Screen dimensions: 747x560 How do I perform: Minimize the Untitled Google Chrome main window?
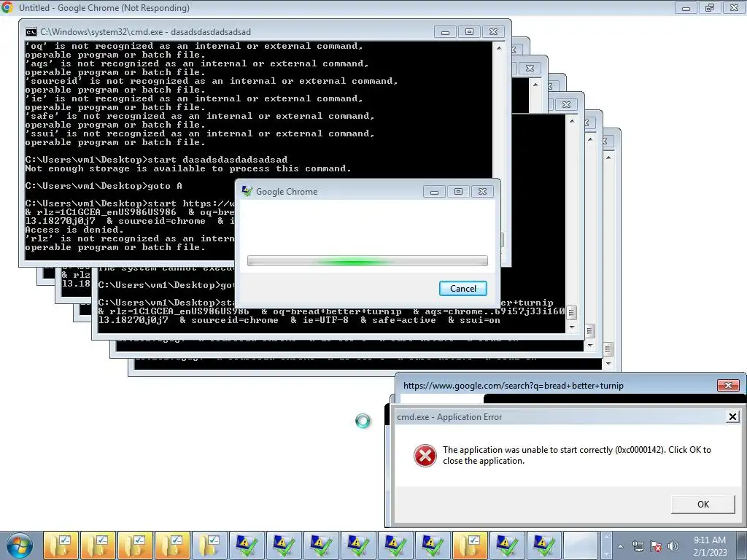(686, 7)
